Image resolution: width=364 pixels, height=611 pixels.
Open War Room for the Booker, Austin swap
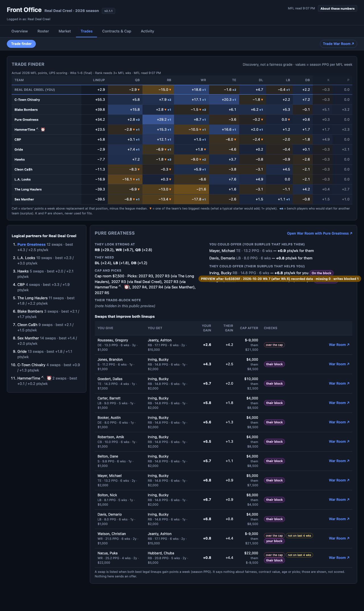[x=339, y=422]
